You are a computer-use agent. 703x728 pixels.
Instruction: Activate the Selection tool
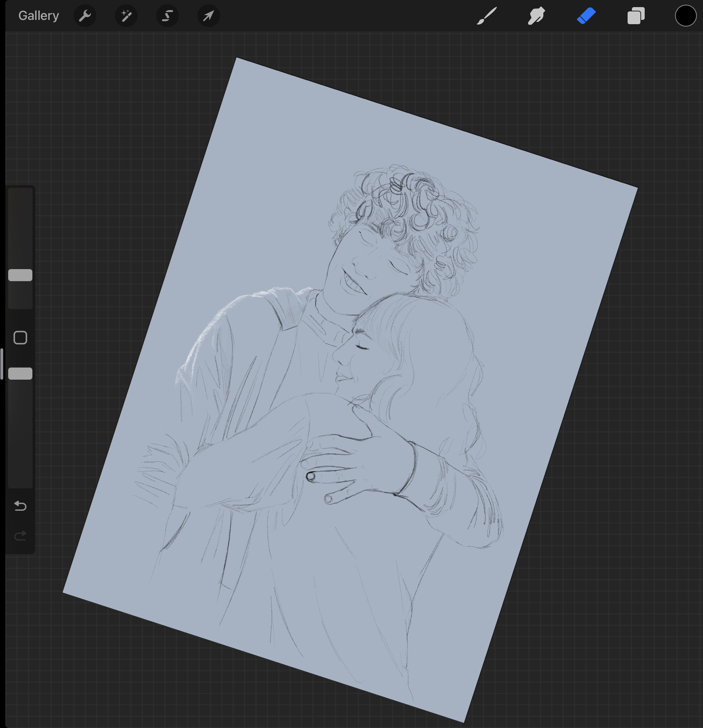pos(167,16)
